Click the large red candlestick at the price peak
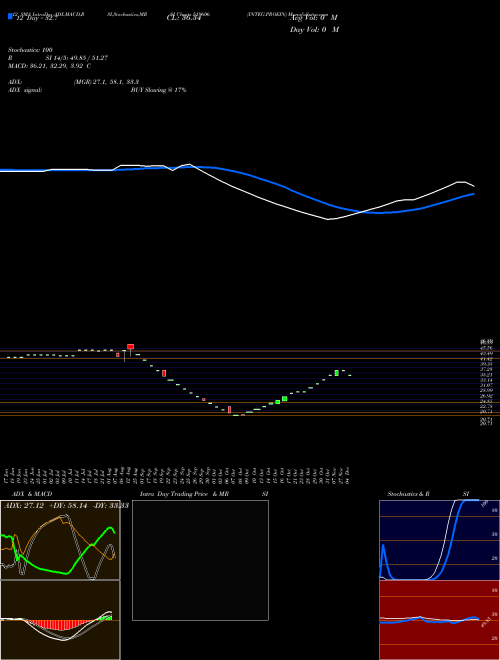The image size is (500, 660). pos(130,346)
